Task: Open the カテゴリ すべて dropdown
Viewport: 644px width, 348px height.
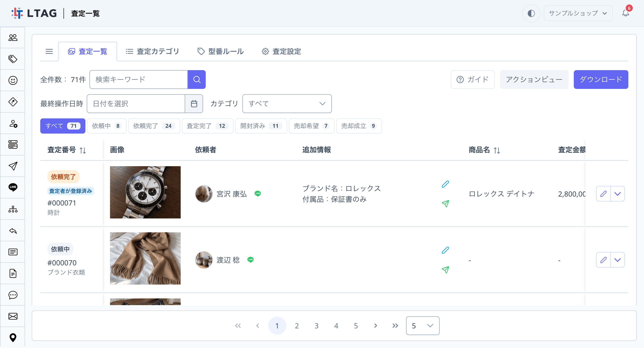Action: 287,104
